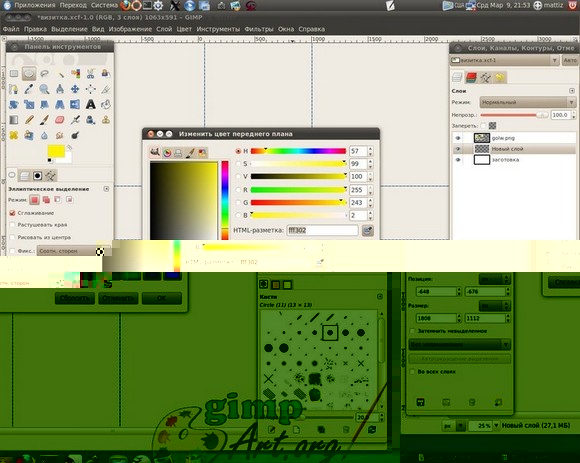Hide the golw.png layer with eye icon
The height and width of the screenshot is (463, 580).
(x=458, y=138)
